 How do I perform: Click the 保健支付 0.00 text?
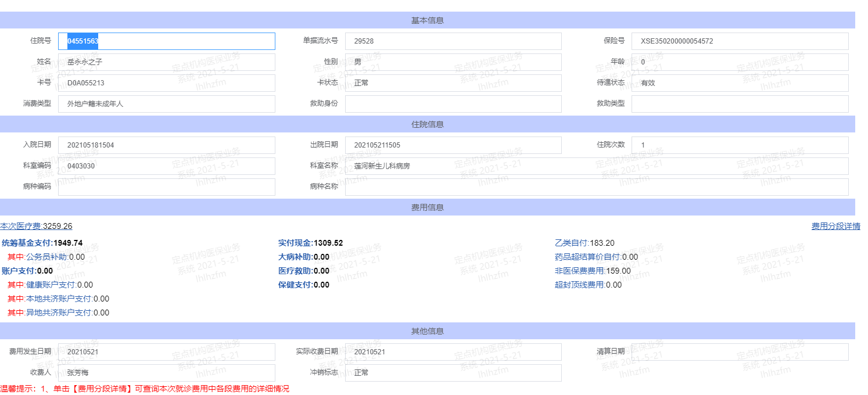click(x=304, y=285)
